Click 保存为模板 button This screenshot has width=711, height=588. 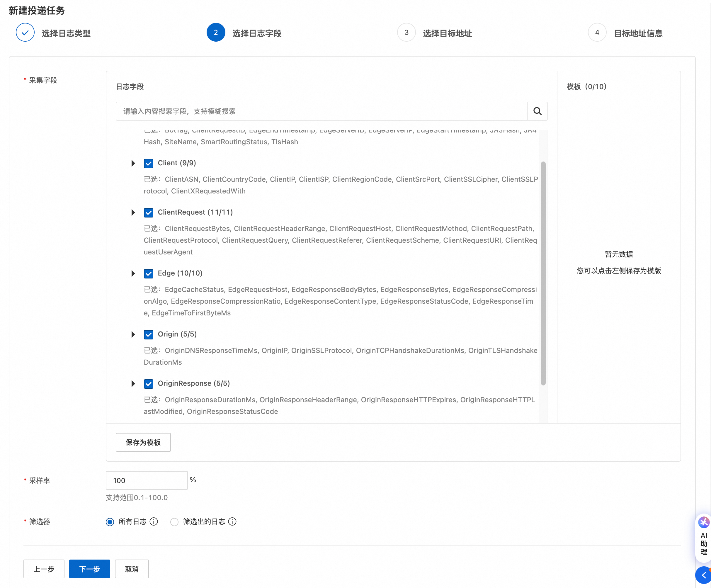[x=143, y=442]
